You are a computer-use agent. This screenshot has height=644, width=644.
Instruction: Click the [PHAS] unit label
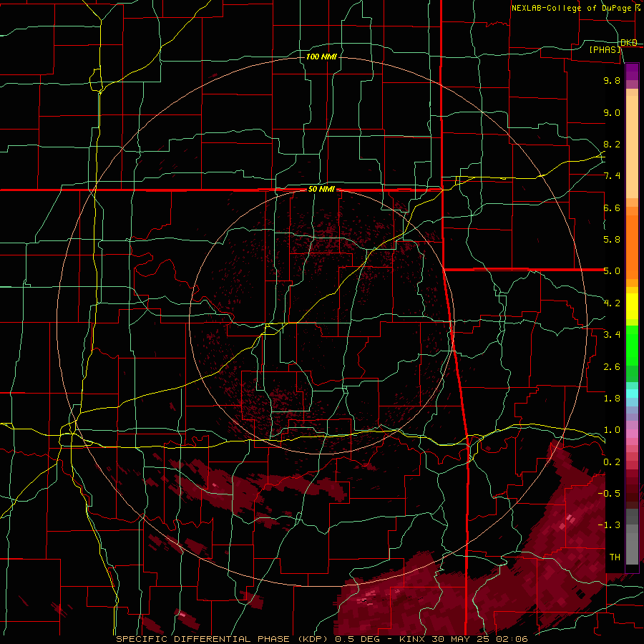[x=605, y=50]
